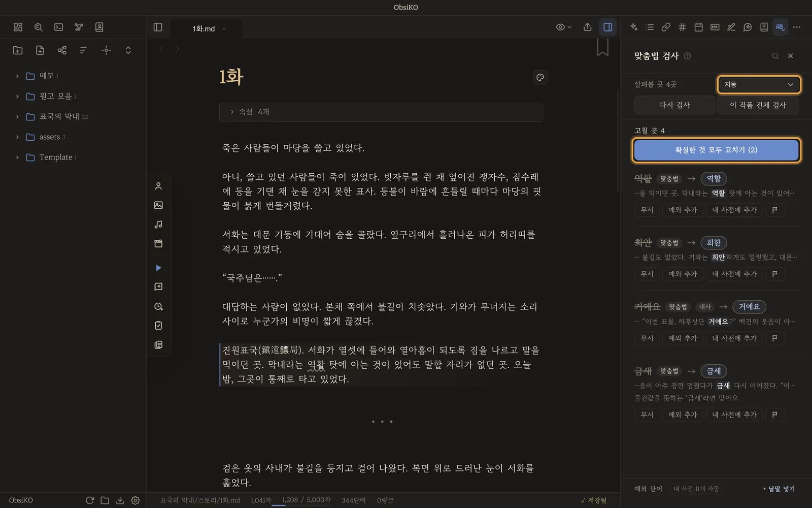The width and height of the screenshot is (812, 508).
Task: Click 내 사전에 추가 for 금새
Action: [734, 415]
